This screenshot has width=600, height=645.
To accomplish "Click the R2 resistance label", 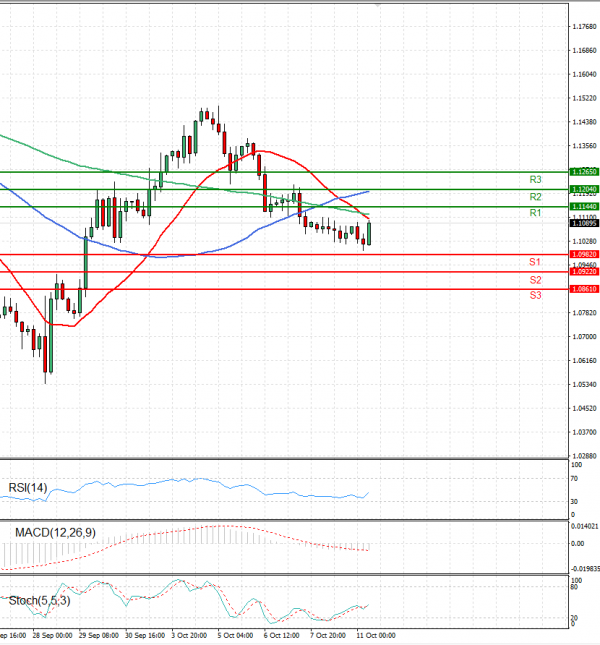I will pyautogui.click(x=535, y=197).
